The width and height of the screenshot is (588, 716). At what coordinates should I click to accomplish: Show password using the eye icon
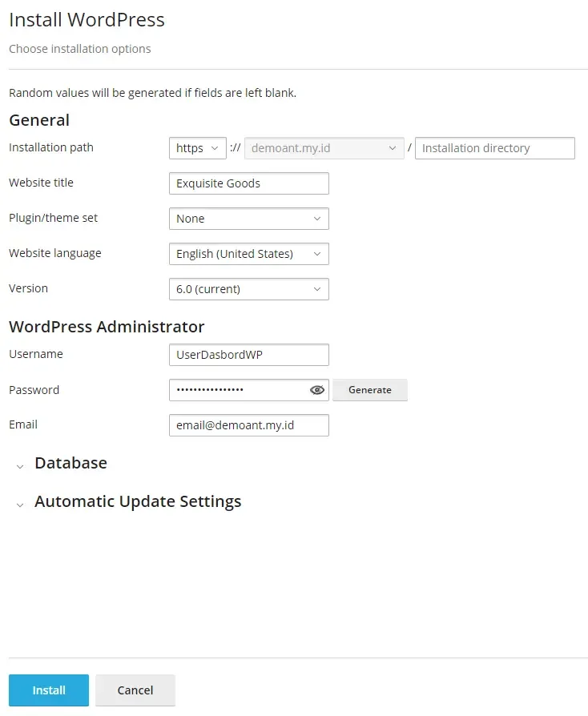pos(317,390)
